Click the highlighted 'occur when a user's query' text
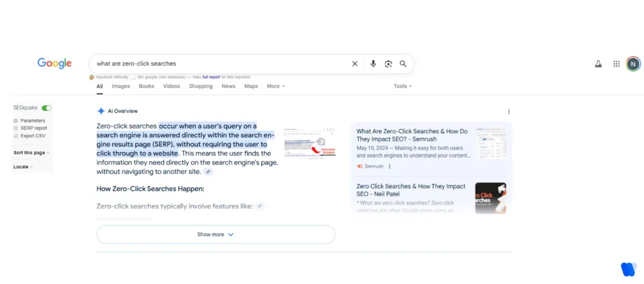This screenshot has height=284, width=644. 208,126
